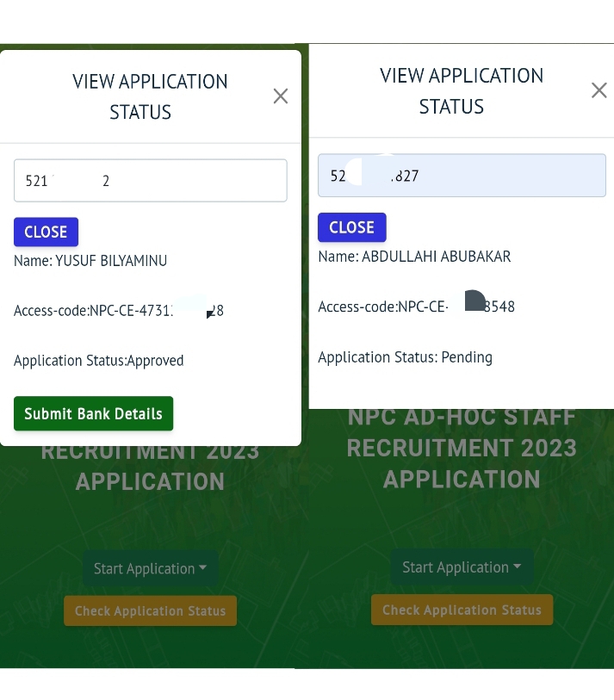Open Start Application dropdown in left screen
614x700 pixels.
(151, 568)
